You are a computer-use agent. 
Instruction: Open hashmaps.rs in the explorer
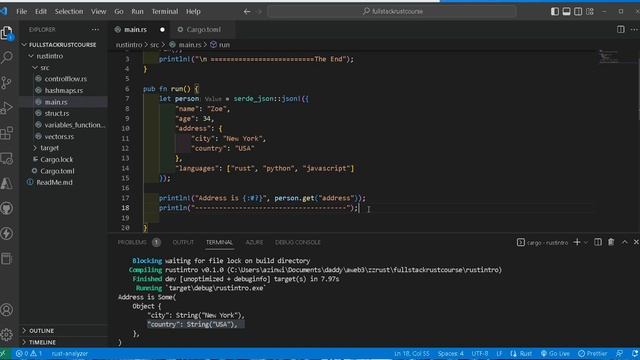64,90
